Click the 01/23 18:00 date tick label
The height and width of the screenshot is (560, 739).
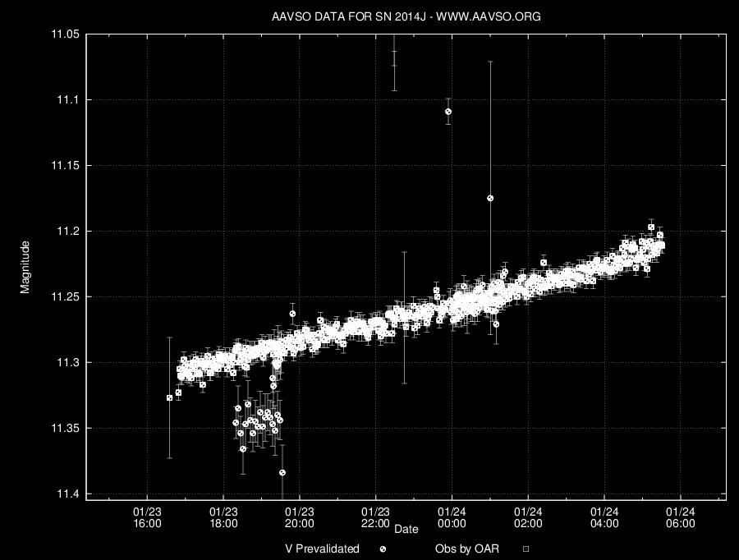(223, 517)
